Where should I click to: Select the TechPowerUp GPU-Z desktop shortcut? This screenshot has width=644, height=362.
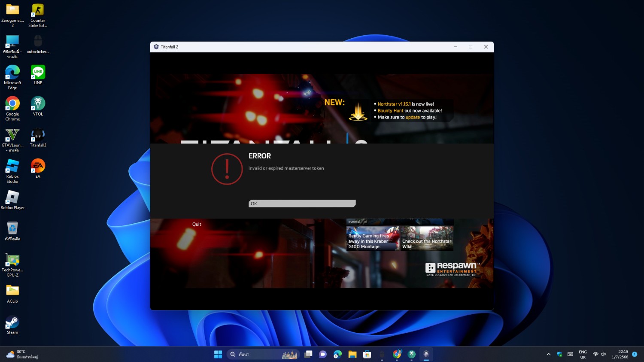(12, 265)
